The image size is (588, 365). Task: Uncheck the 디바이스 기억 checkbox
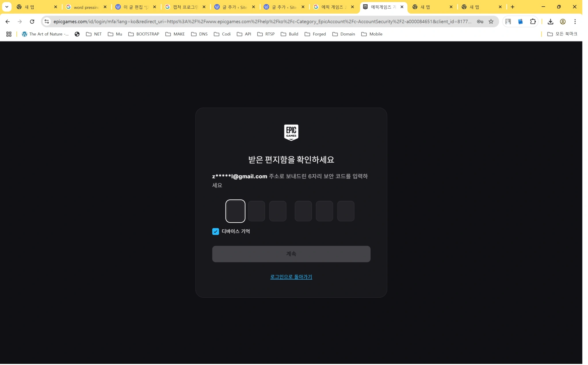pyautogui.click(x=215, y=231)
